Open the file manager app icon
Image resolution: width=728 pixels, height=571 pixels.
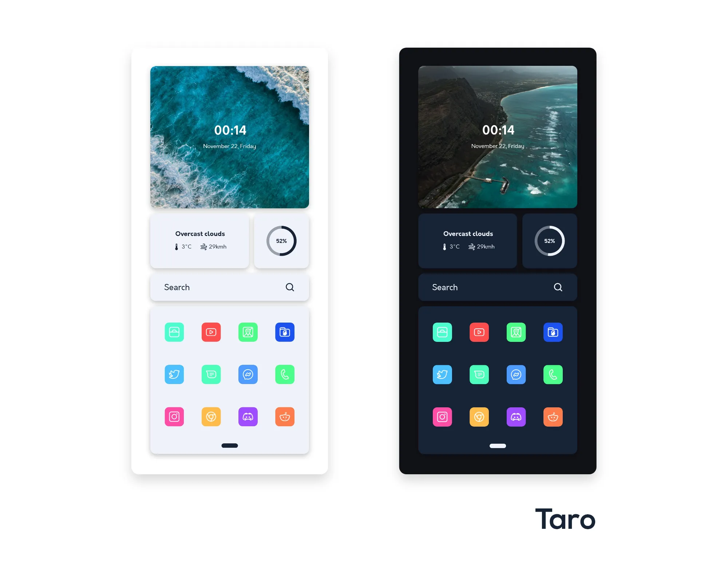285,332
